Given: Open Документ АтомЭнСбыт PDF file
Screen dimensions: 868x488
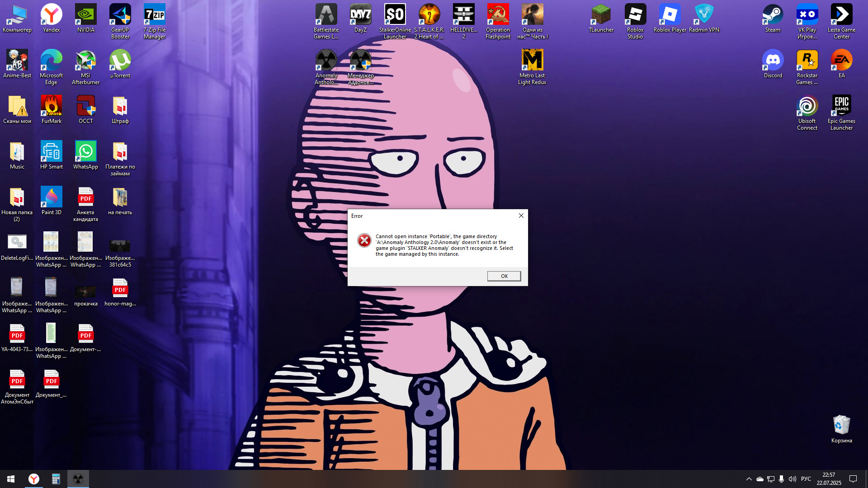Looking at the screenshot, I should coord(17,386).
